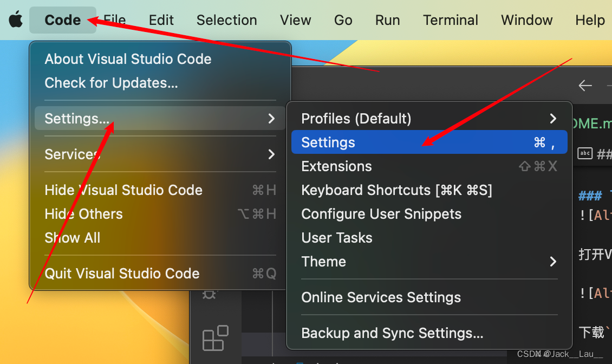The image size is (612, 364).
Task: Open the Go menu
Action: coord(343,20)
